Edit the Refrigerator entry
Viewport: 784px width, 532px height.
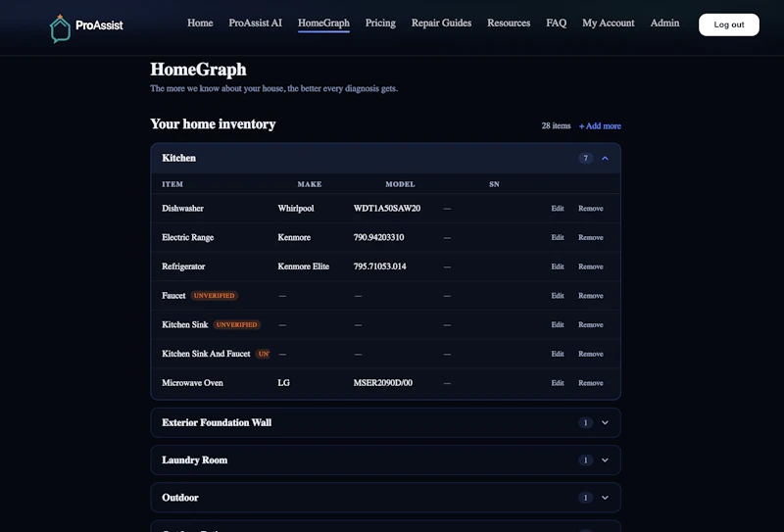click(558, 266)
